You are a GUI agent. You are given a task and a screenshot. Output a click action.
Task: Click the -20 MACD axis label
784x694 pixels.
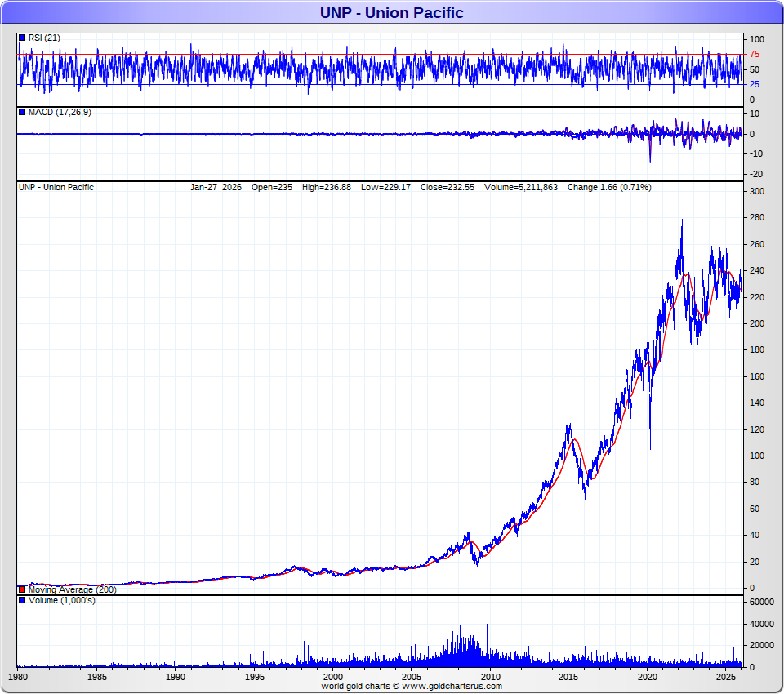755,175
